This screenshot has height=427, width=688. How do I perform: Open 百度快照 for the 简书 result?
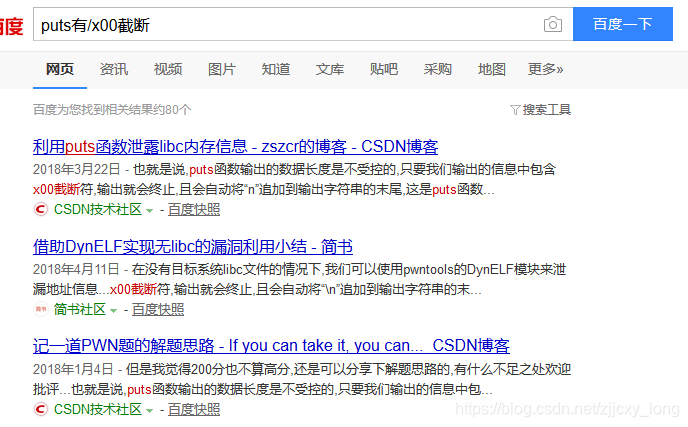point(158,310)
